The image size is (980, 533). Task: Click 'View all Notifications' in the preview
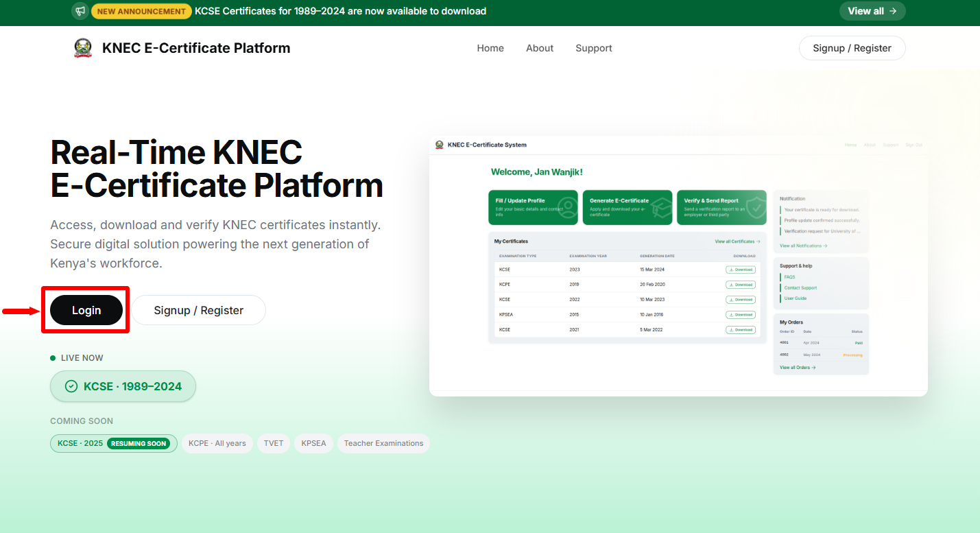[x=804, y=246]
